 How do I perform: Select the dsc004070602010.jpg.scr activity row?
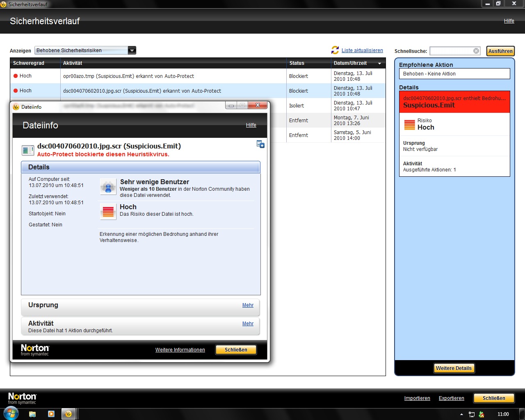pos(198,91)
